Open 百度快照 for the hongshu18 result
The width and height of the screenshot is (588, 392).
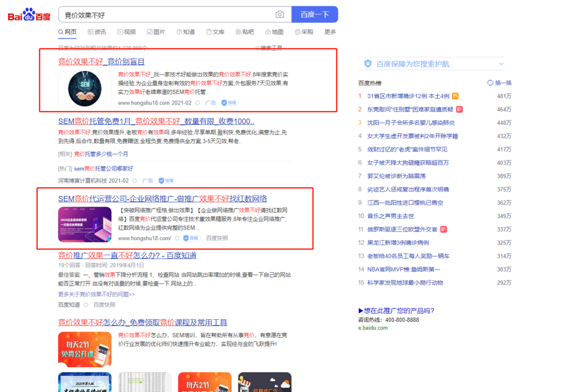click(x=217, y=238)
